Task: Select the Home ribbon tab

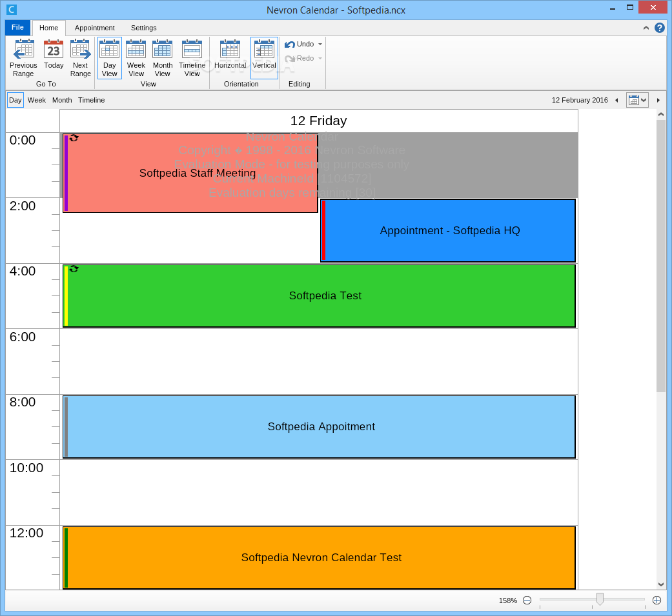Action: [x=49, y=28]
